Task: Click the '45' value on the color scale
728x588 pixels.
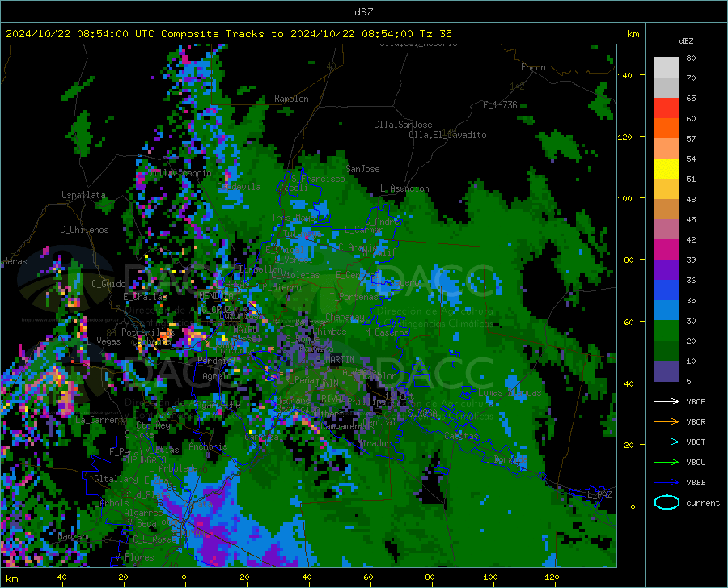Action: [691, 219]
